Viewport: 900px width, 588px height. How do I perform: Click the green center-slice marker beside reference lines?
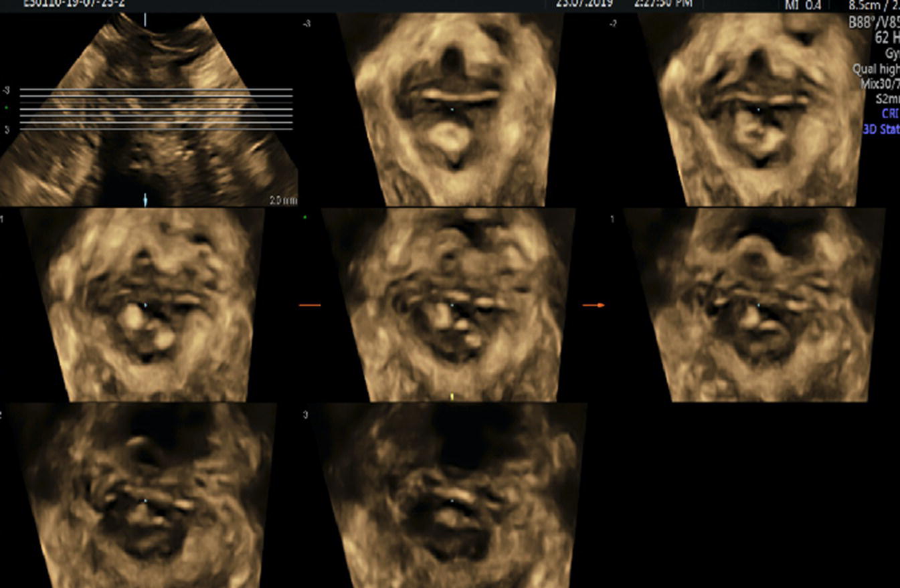click(7, 108)
